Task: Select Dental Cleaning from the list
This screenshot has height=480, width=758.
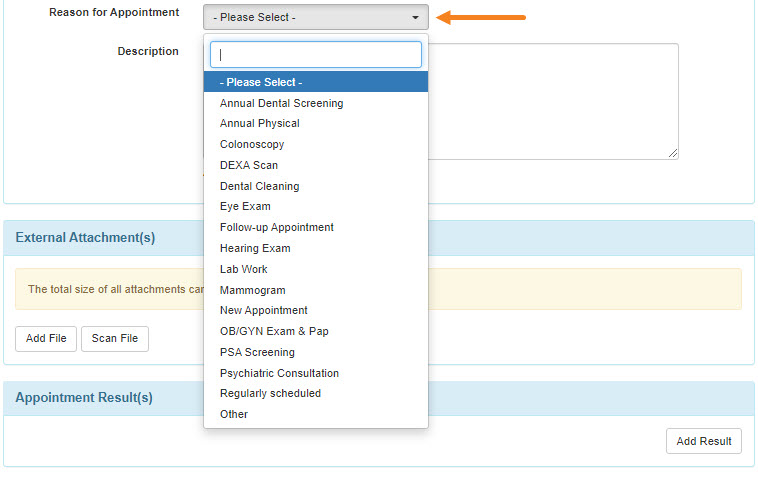Action: click(260, 186)
